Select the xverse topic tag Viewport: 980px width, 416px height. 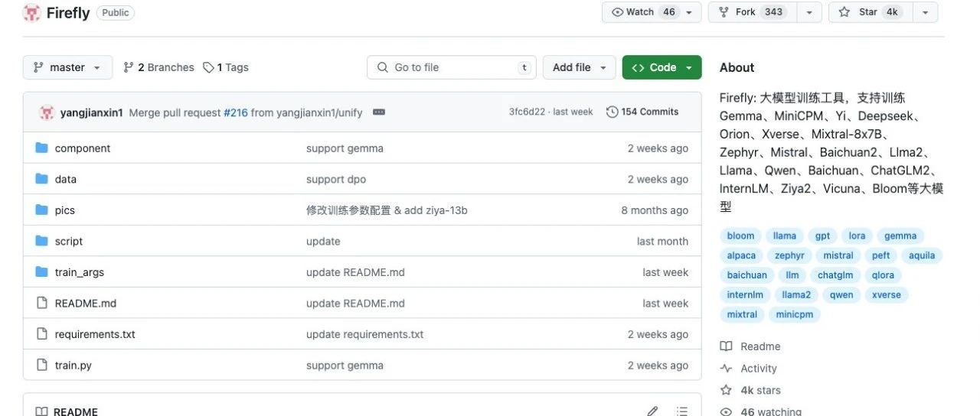887,294
